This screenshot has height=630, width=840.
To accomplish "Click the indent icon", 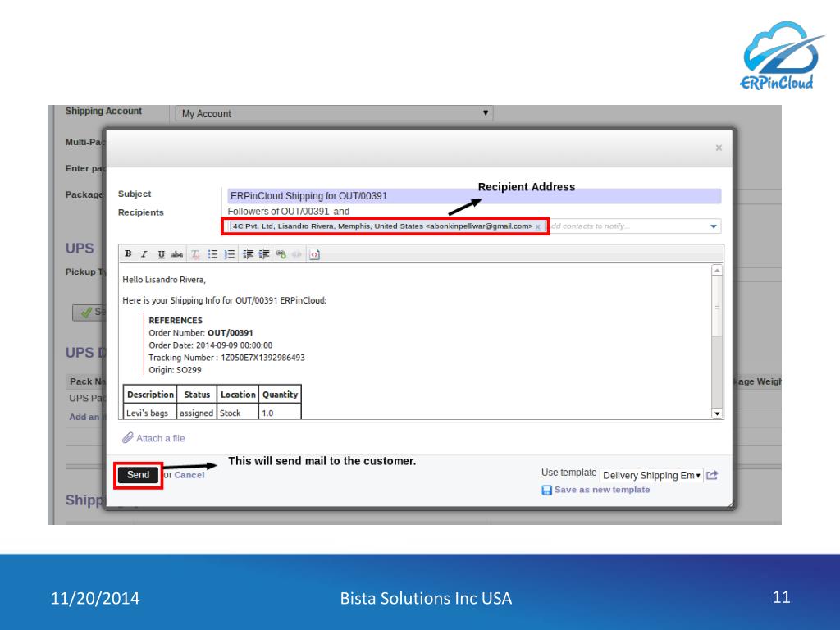I will click(x=264, y=254).
